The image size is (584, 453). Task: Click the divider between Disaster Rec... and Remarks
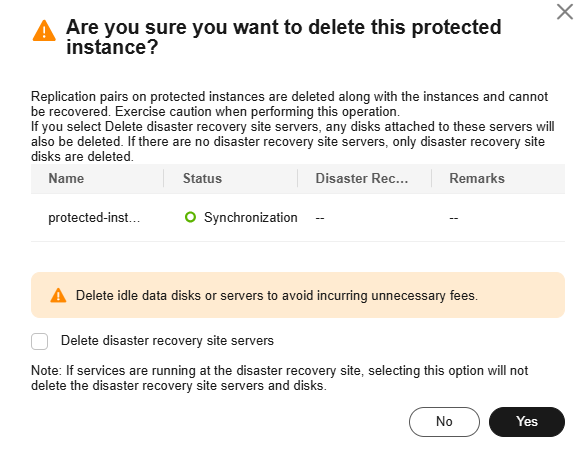(431, 178)
